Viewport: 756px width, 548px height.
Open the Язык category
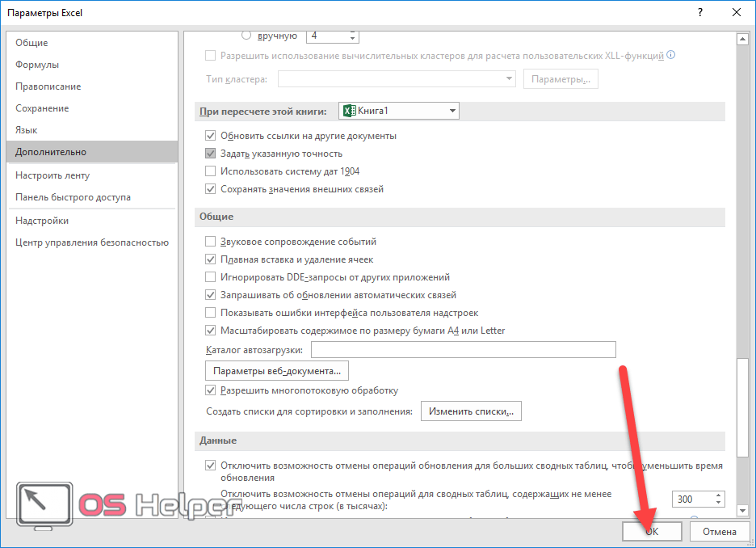(92, 130)
